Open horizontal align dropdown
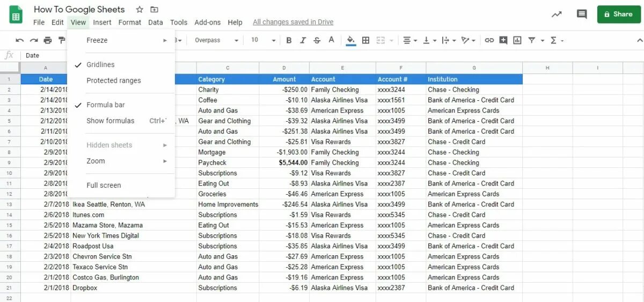Viewport: 644px width, 302px height. click(x=410, y=40)
